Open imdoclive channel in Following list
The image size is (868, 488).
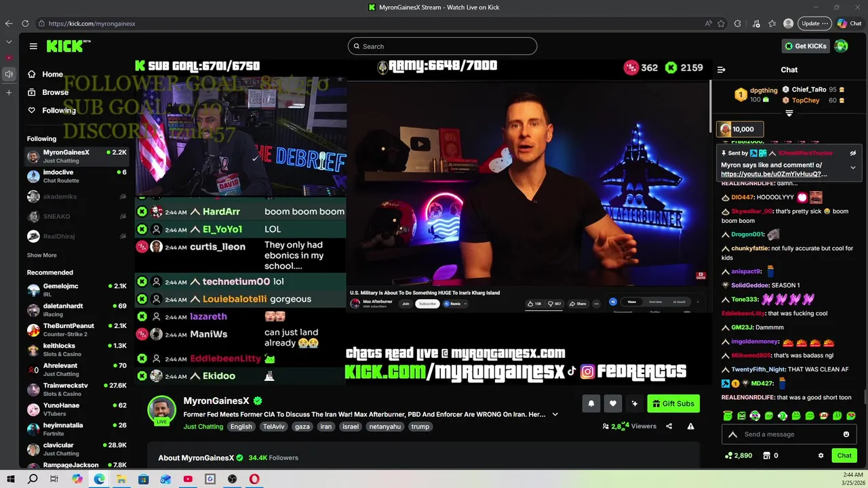tap(76, 176)
